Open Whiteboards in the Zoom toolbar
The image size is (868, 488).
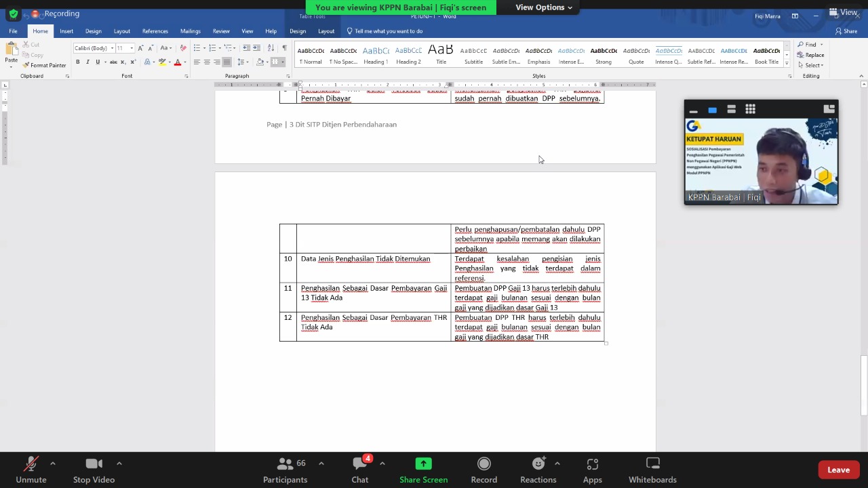652,470
